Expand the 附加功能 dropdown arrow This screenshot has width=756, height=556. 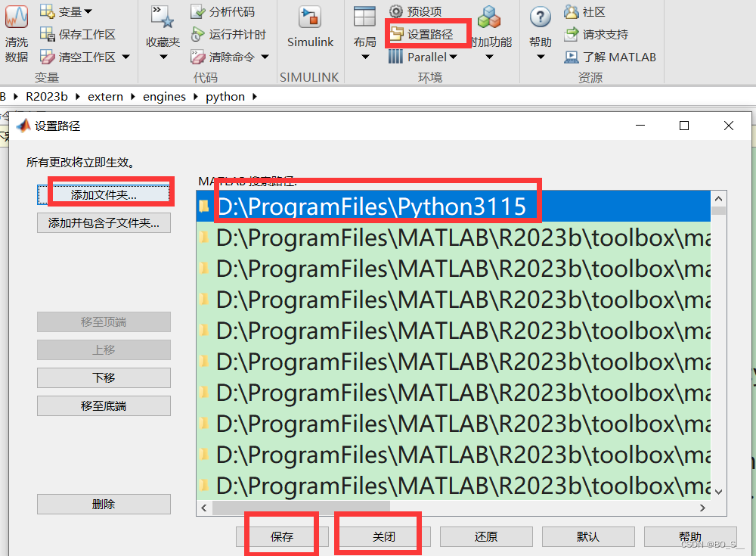(x=489, y=57)
